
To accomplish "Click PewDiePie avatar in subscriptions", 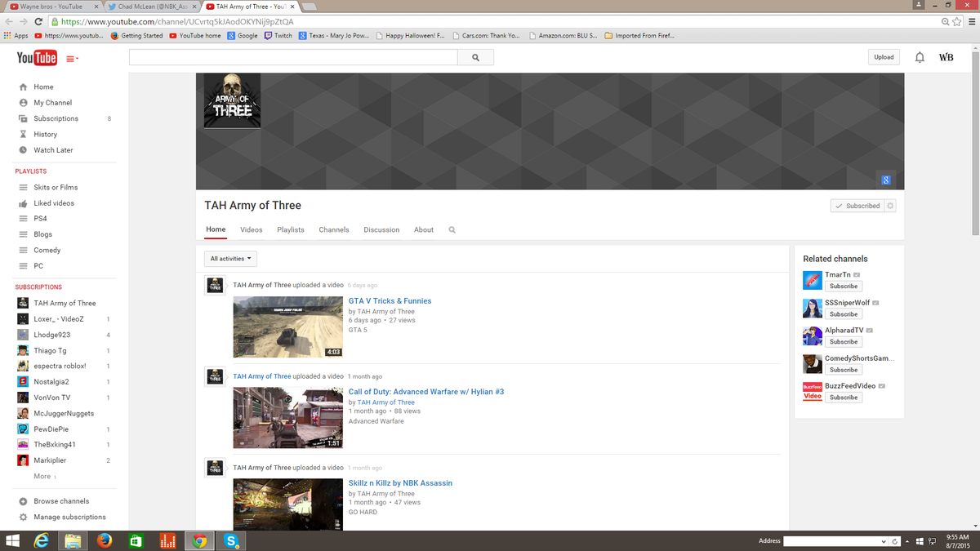I will pos(23,429).
